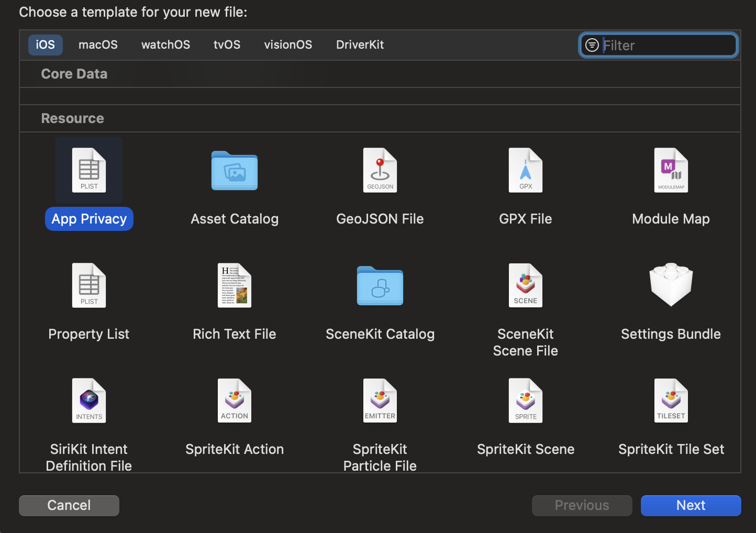Click the GeoJSON File label
This screenshot has height=533, width=756.
pyautogui.click(x=380, y=219)
